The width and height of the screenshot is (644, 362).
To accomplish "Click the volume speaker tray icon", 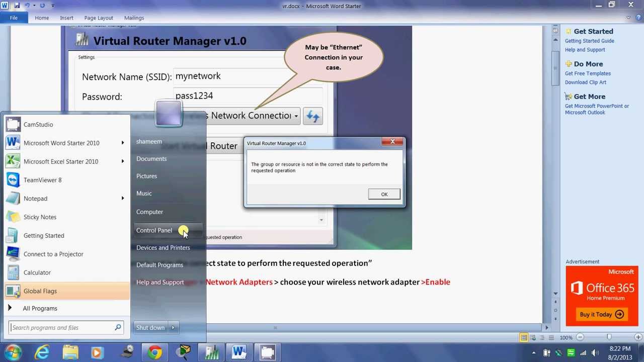I will 596,353.
